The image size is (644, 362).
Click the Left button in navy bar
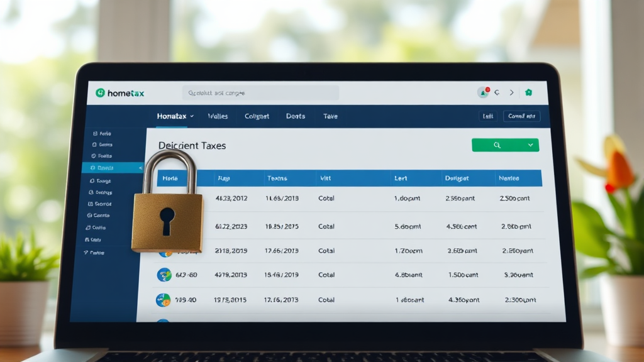(x=487, y=116)
